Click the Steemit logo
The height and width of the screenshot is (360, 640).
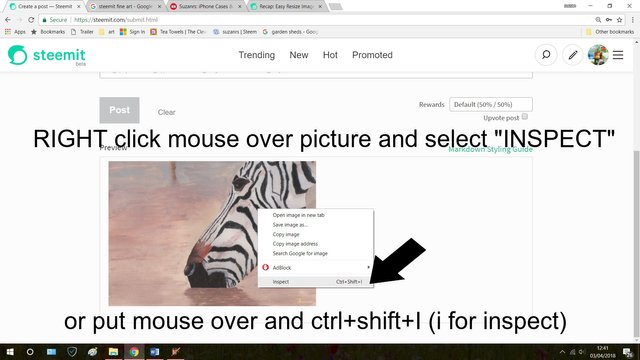(x=47, y=55)
